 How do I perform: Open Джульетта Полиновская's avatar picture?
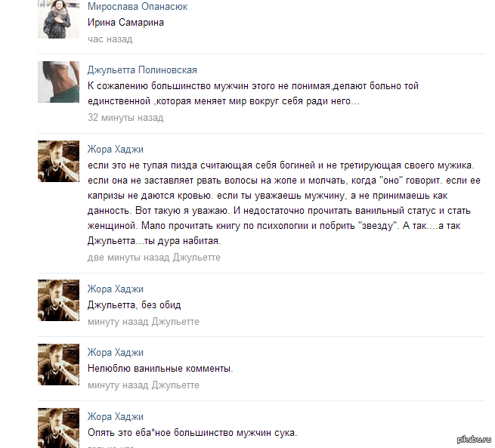58,82
